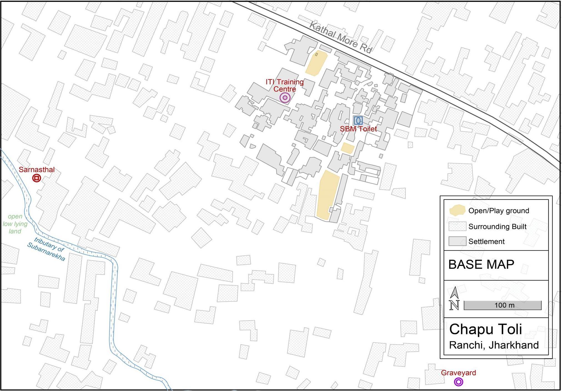
Task: Click the Open/Play ground legend swatch
Action: pos(457,211)
